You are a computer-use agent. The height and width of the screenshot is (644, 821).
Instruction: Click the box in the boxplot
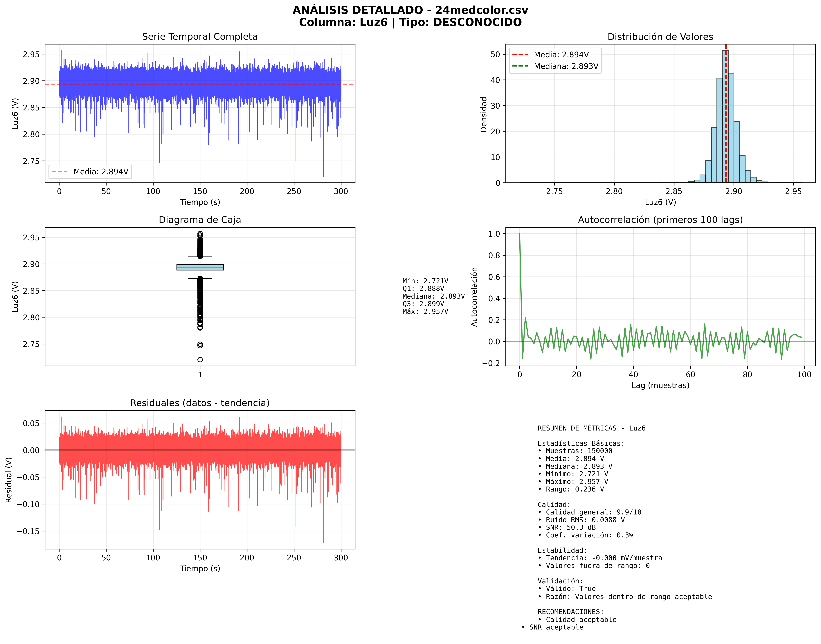(x=200, y=267)
